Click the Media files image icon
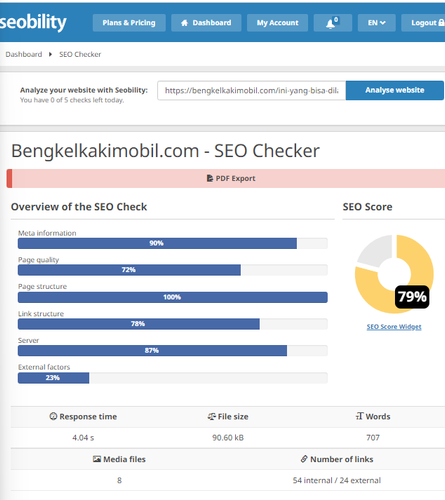Screen dimensions: 445x500 tap(97, 459)
